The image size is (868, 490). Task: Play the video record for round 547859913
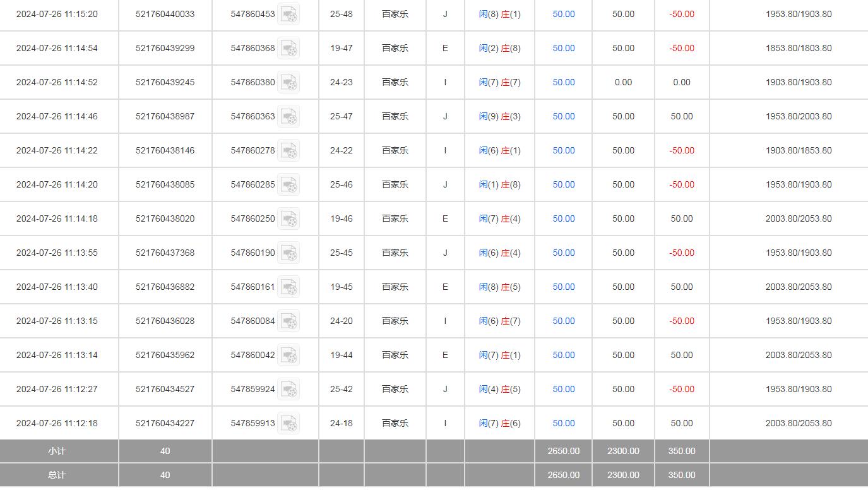[288, 423]
